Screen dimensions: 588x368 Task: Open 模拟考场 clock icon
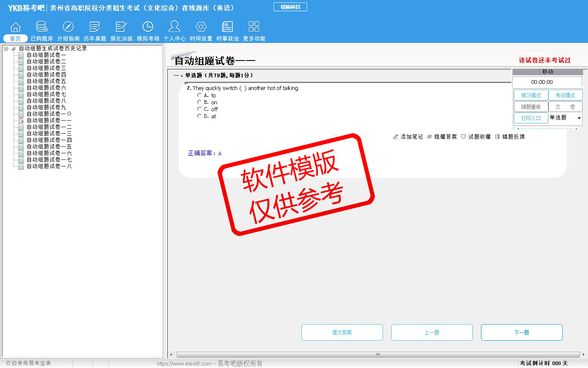pos(148,27)
